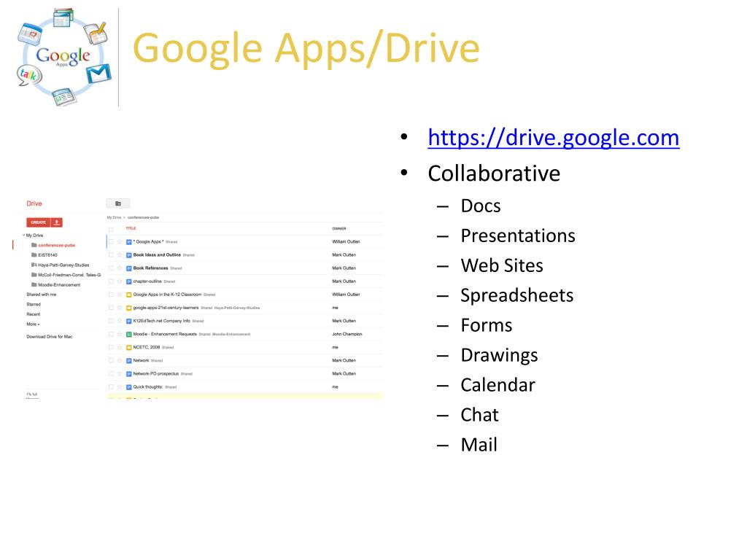This screenshot has height=560, width=747.
Task: Check the box for 'chapter-outline'
Action: pyautogui.click(x=111, y=281)
